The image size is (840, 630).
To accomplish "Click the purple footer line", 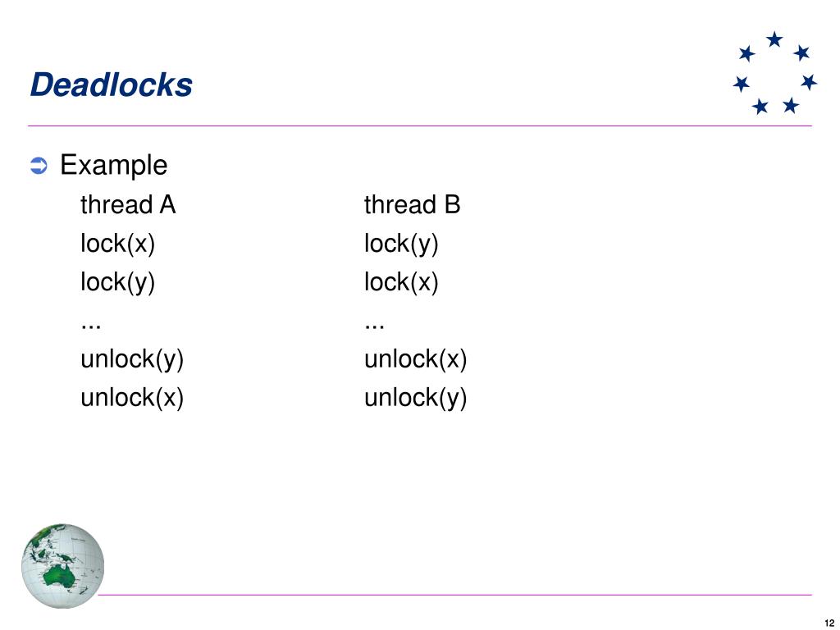I will point(454,595).
